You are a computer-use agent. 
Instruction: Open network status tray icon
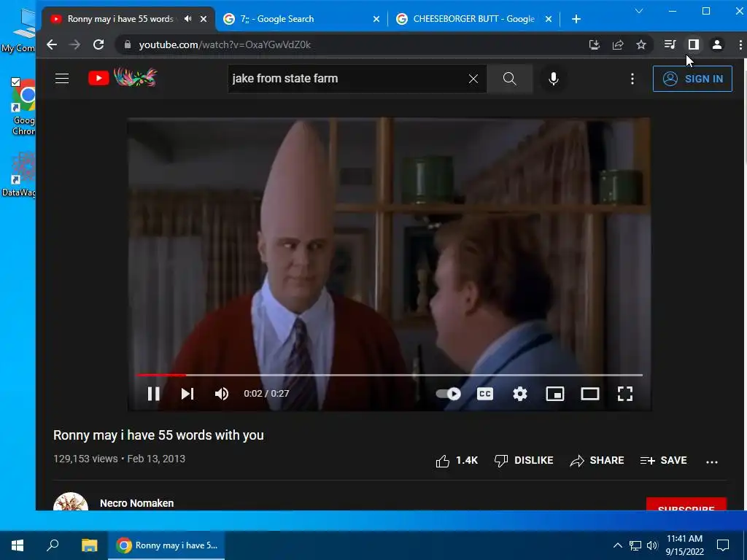pyautogui.click(x=635, y=545)
